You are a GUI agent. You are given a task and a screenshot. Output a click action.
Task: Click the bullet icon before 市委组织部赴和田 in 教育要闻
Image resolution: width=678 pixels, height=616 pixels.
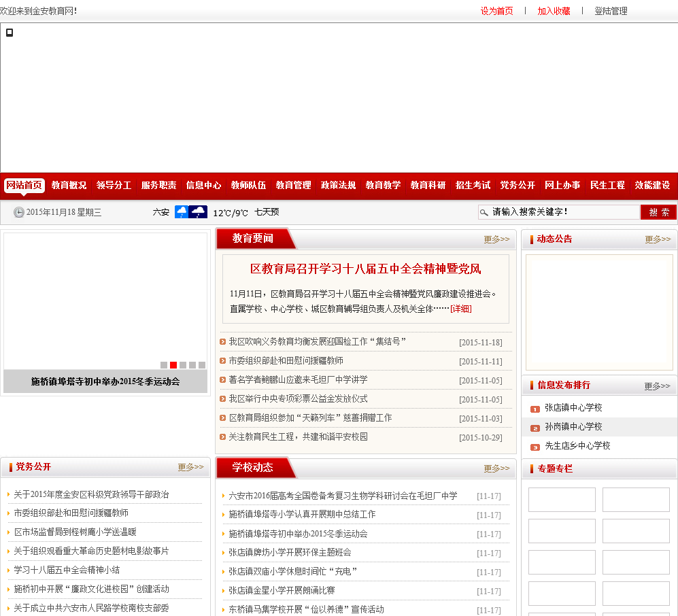[x=222, y=360]
